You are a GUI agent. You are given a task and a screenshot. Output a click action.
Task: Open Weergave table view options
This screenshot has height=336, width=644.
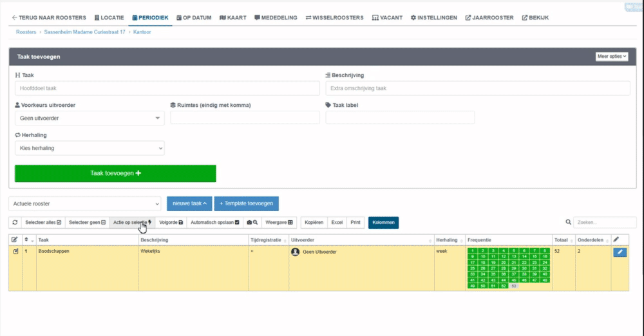tap(279, 222)
